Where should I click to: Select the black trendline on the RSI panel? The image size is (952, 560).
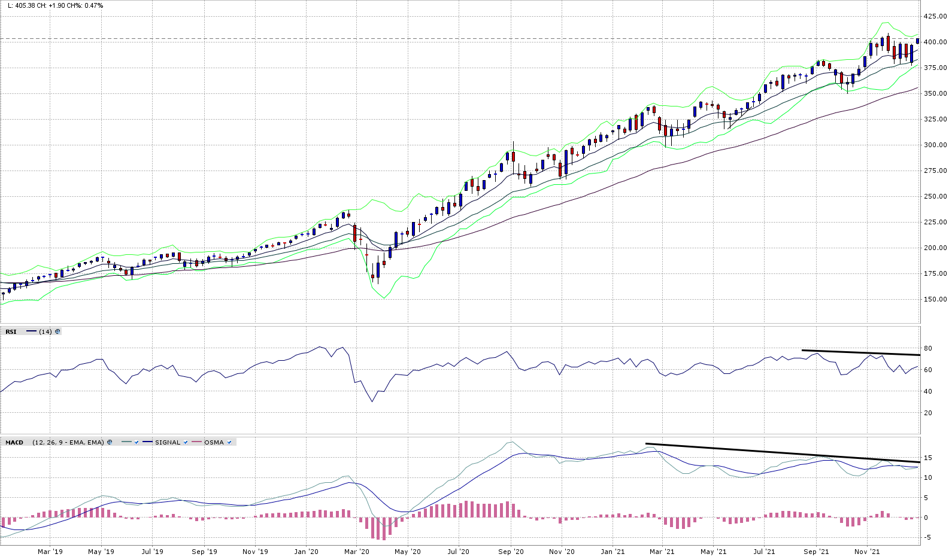pos(861,352)
